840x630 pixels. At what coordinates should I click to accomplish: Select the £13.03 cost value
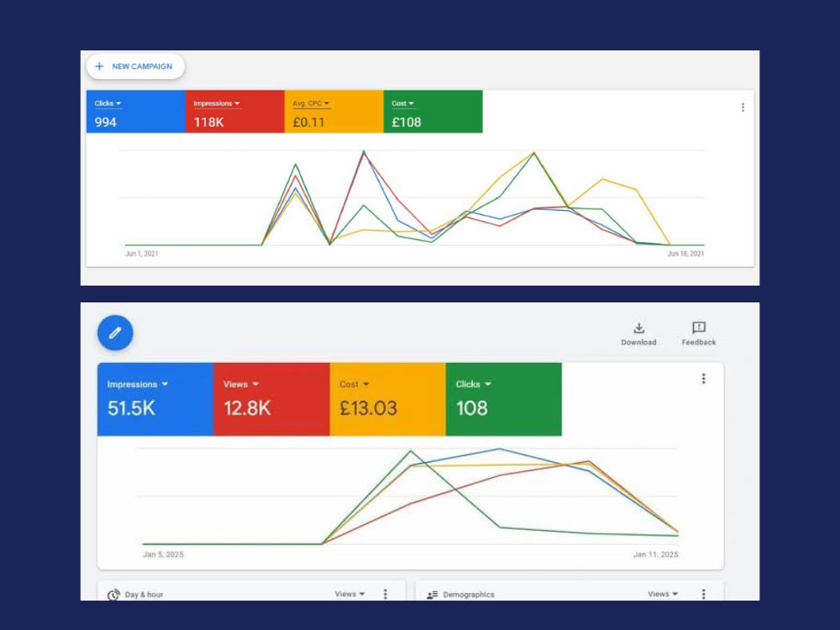[369, 408]
